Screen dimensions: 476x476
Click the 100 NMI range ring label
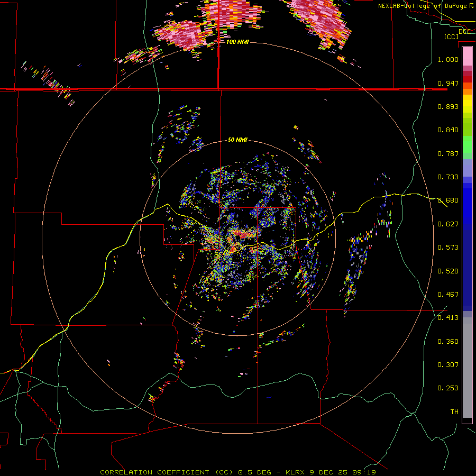click(x=237, y=42)
